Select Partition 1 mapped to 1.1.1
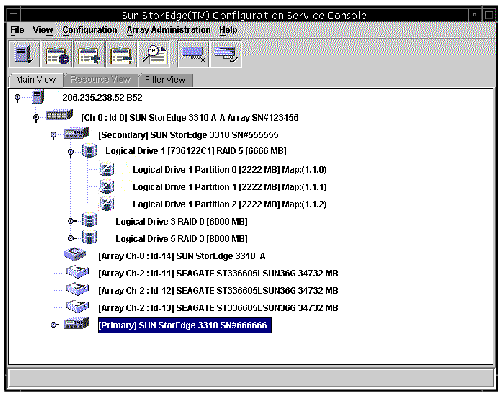 coord(229,187)
